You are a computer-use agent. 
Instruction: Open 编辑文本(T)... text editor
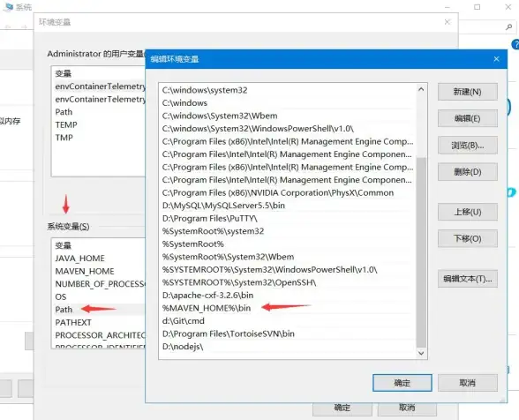(x=468, y=279)
